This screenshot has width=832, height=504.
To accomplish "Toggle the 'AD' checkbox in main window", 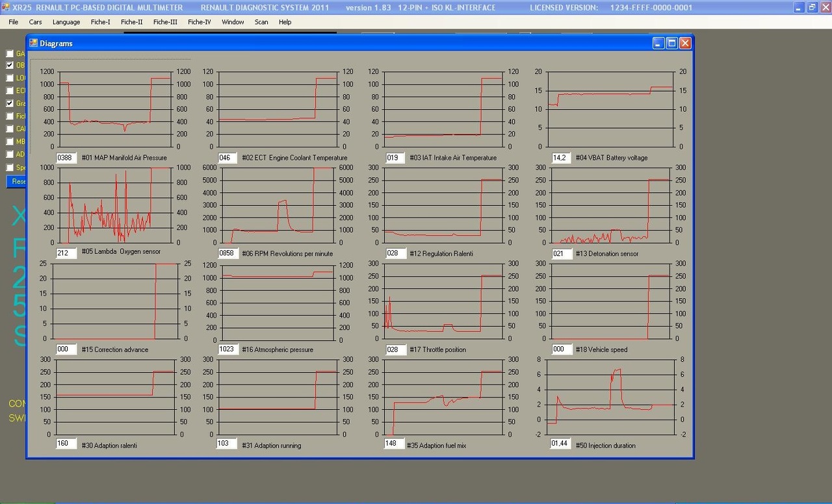I will 10,155.
